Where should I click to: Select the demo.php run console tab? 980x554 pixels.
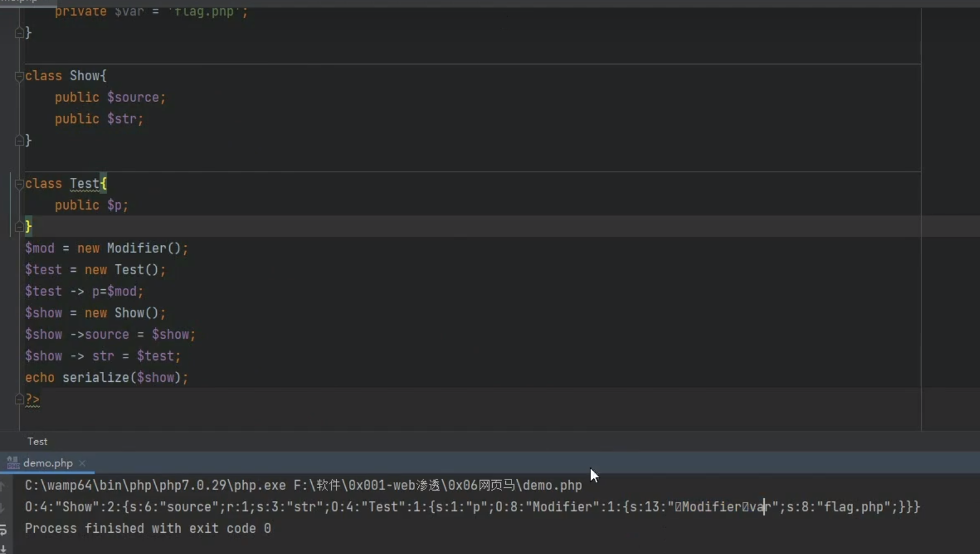(48, 463)
